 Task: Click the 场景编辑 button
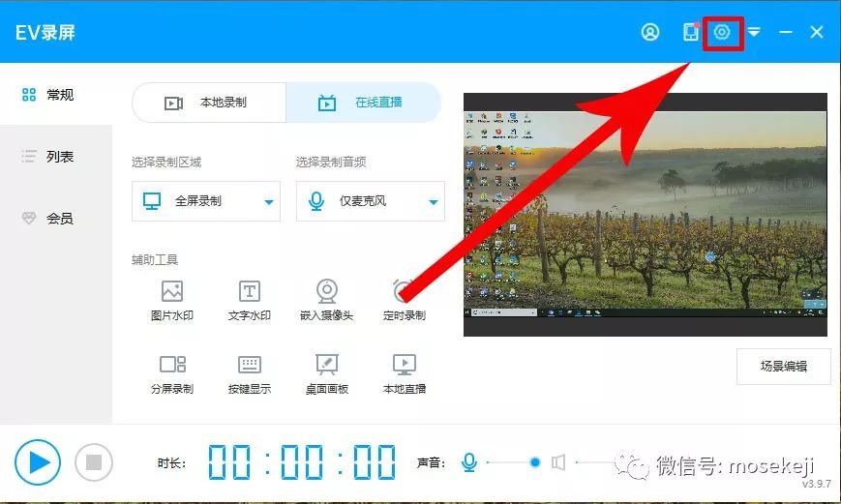click(784, 367)
